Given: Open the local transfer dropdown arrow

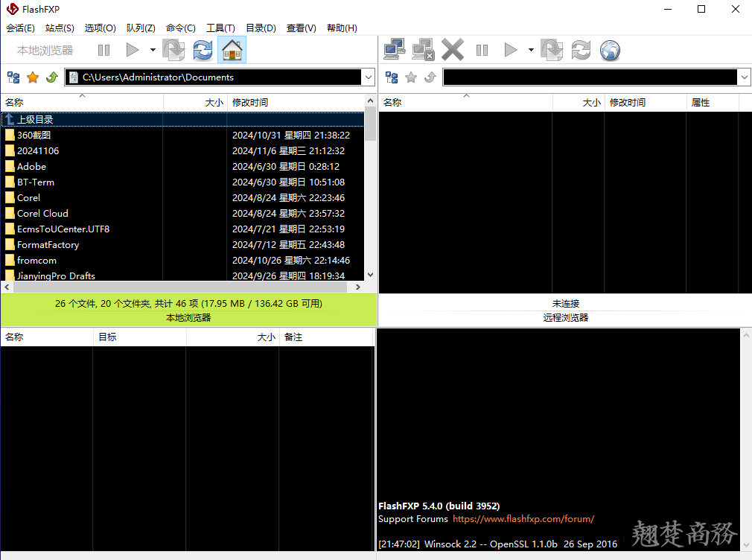Looking at the screenshot, I should coord(153,50).
